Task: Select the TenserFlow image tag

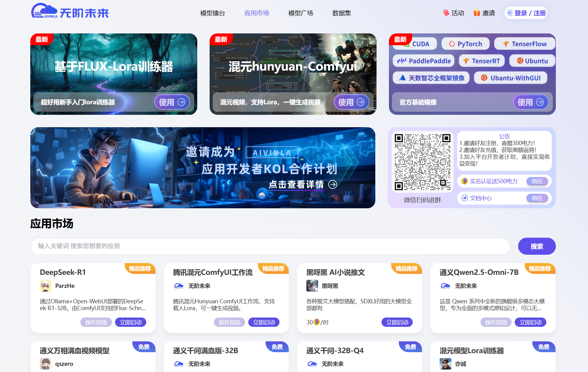Action: (x=525, y=44)
